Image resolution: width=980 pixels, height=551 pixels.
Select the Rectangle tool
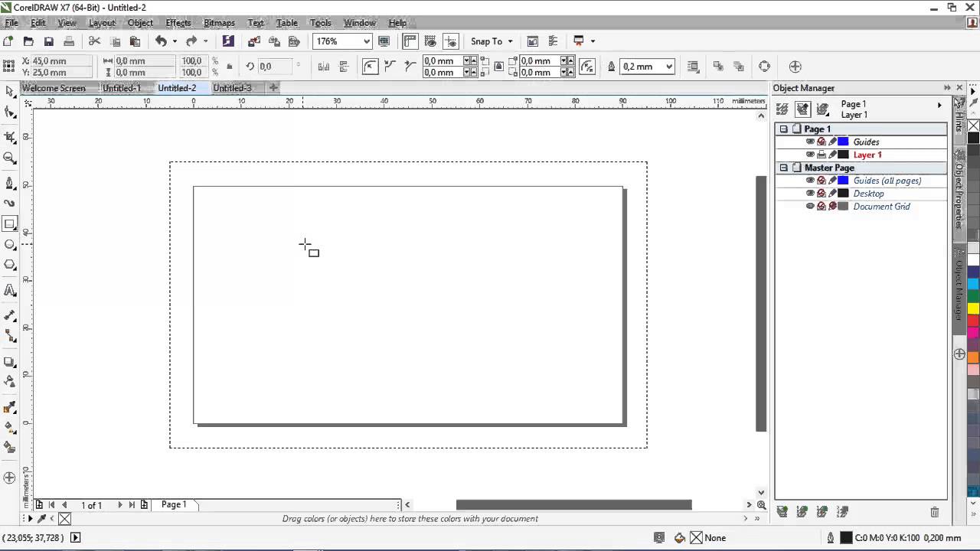pos(9,224)
